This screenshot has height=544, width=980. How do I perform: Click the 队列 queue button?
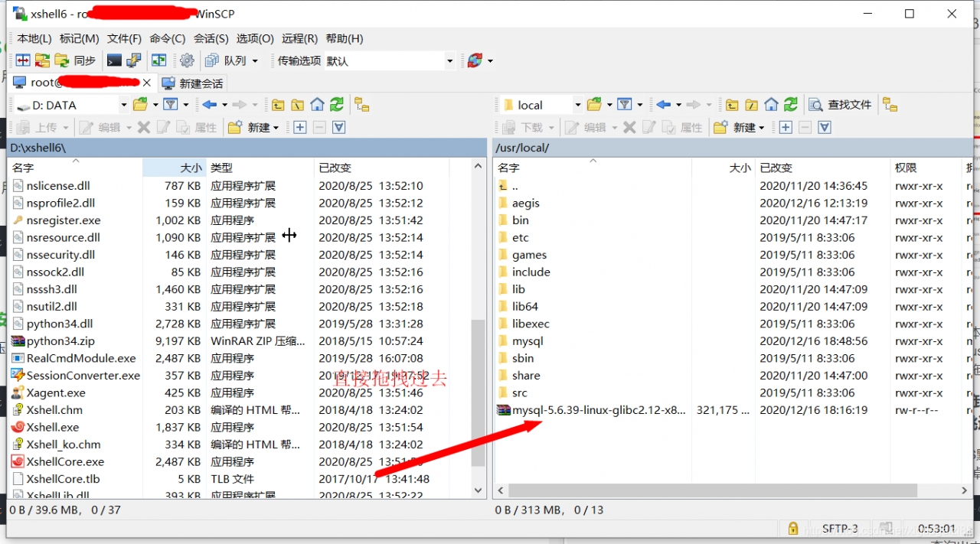pos(226,60)
